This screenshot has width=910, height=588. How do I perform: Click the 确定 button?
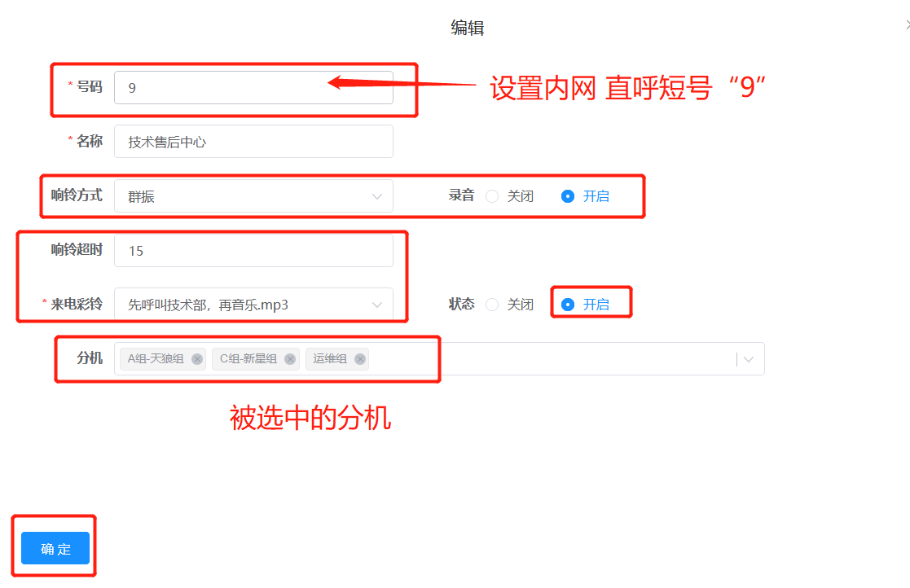(55, 548)
